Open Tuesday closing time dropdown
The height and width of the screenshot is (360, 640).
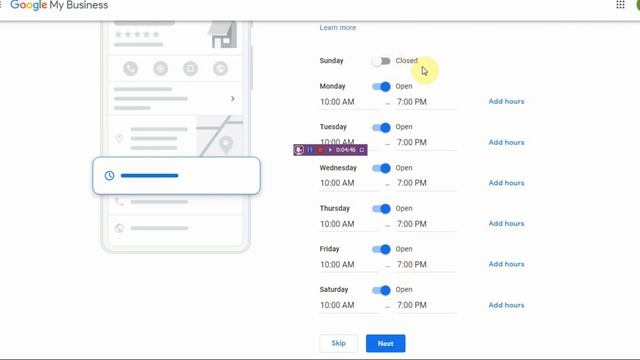(426, 143)
